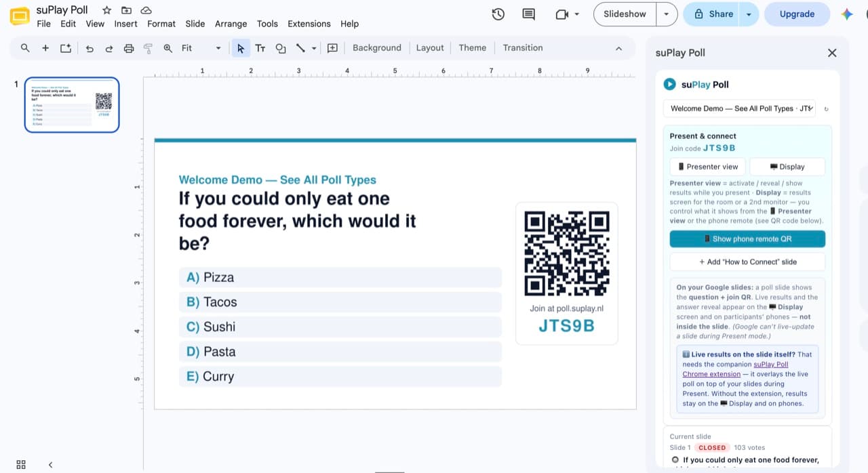Click the JTS9B code on slide

point(567,326)
